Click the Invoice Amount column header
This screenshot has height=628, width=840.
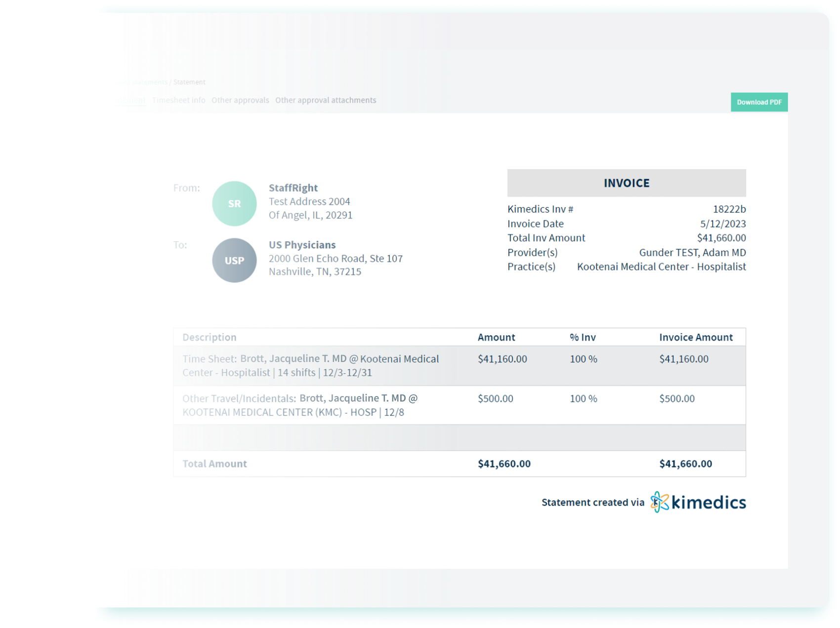696,337
